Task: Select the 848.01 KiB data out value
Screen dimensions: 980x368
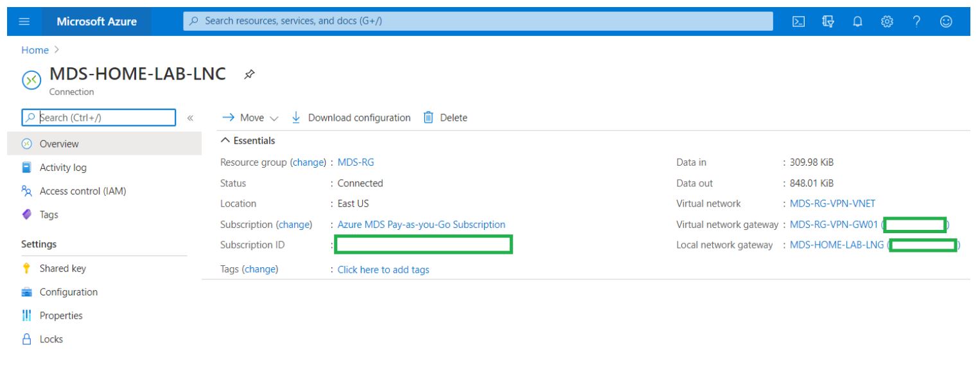Action: pos(812,183)
